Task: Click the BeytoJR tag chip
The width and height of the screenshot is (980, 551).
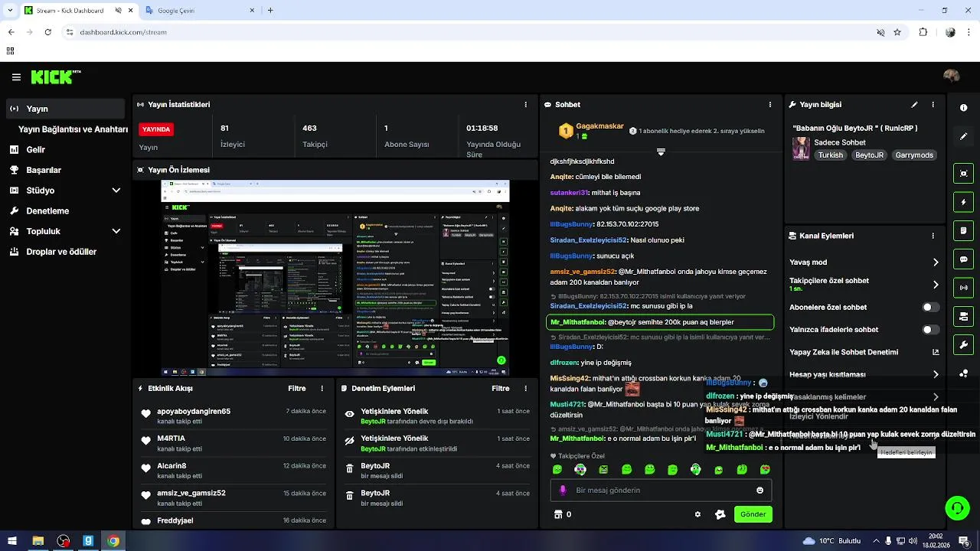Action: (869, 155)
